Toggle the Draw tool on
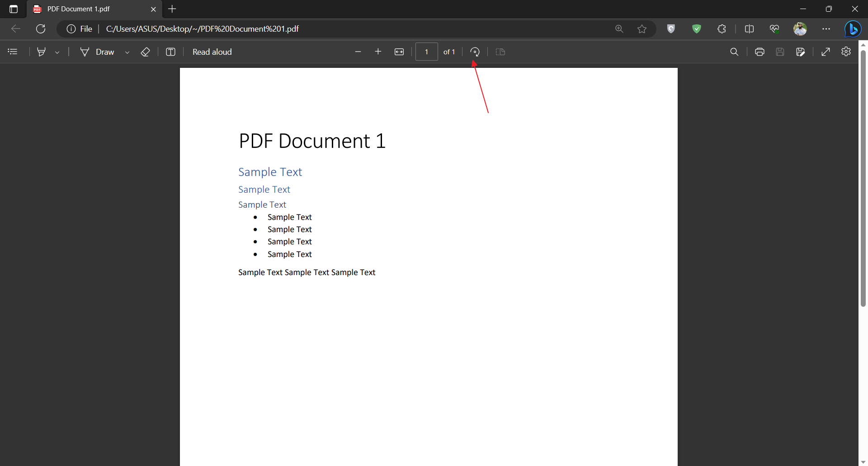This screenshot has height=466, width=868. pos(97,52)
